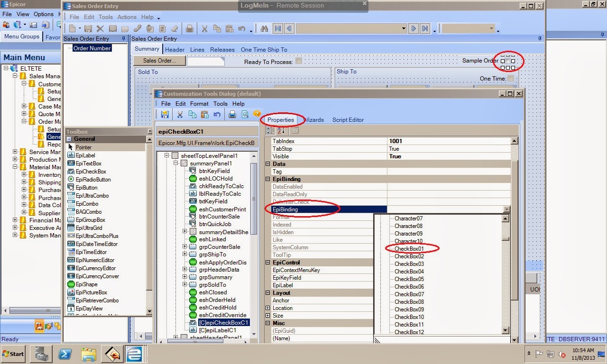
Task: Select the EpiTextBox tool in the Toolbox
Action: [x=89, y=163]
